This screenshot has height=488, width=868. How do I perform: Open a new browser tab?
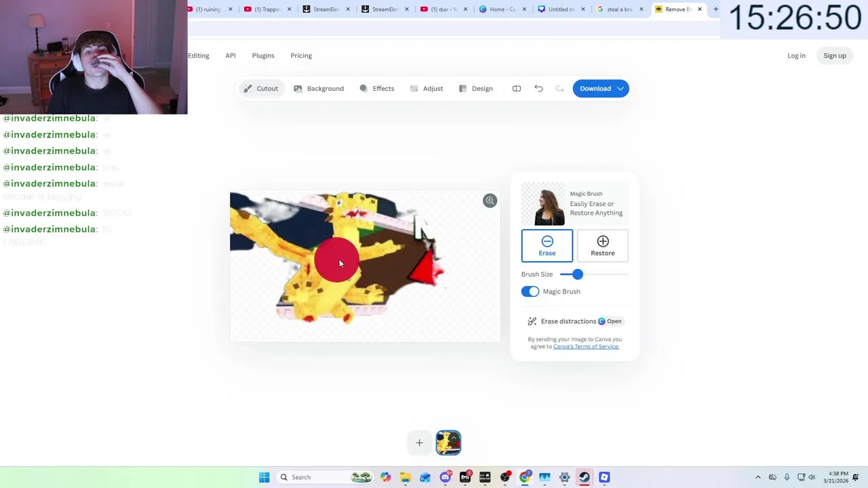[x=715, y=9]
